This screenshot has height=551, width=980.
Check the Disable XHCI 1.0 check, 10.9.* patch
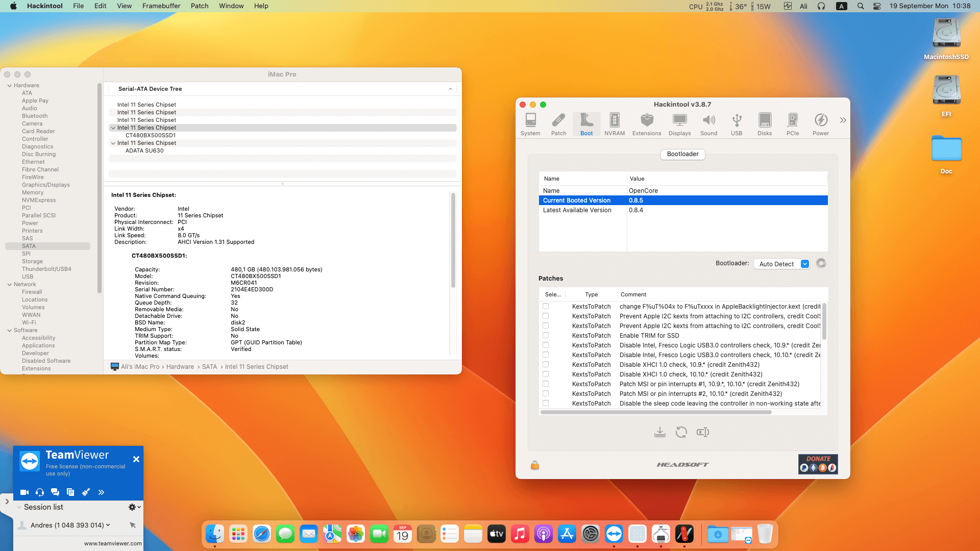coord(546,364)
